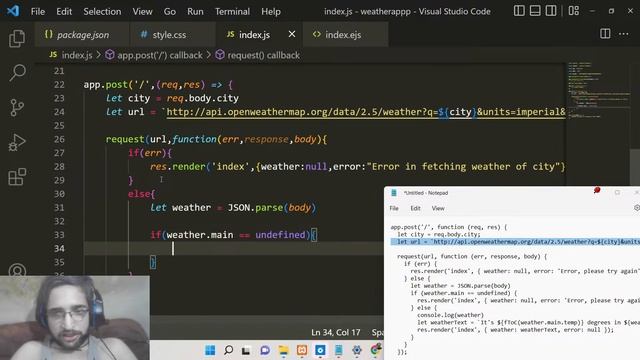Toggle primary side bar layout icon

(519, 11)
